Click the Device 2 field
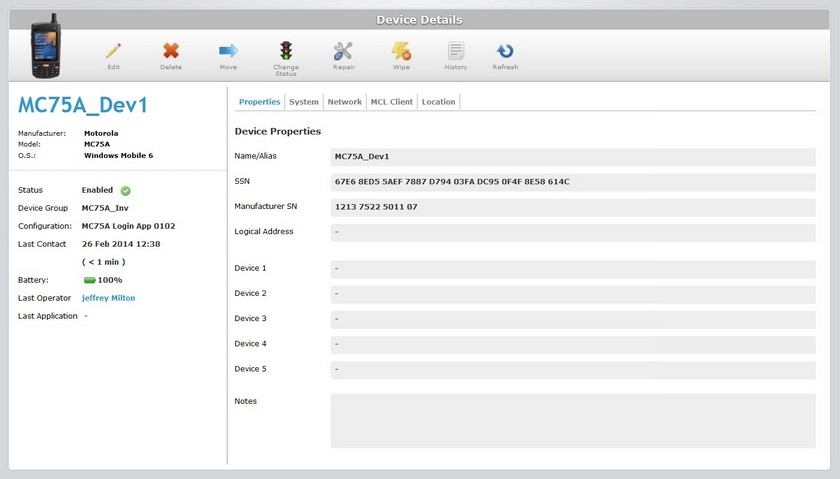The height and width of the screenshot is (479, 840). [573, 294]
